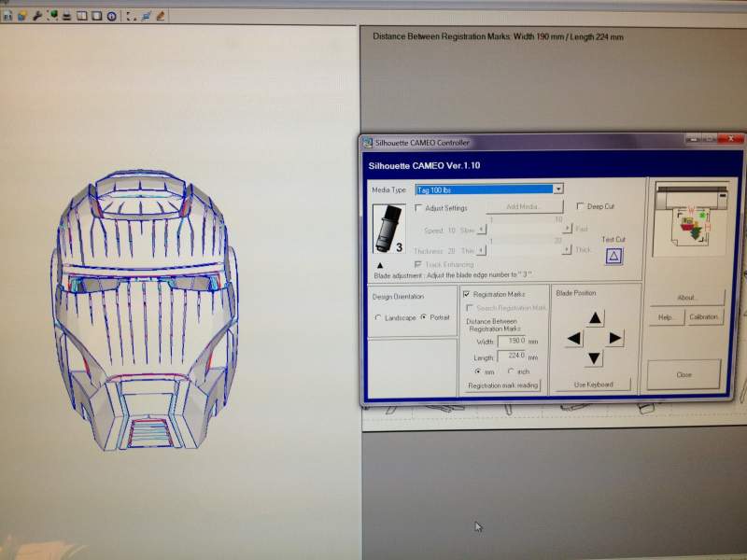
Task: Click the Silhouette CAMEO Controller title bar icon
Action: pos(367,143)
